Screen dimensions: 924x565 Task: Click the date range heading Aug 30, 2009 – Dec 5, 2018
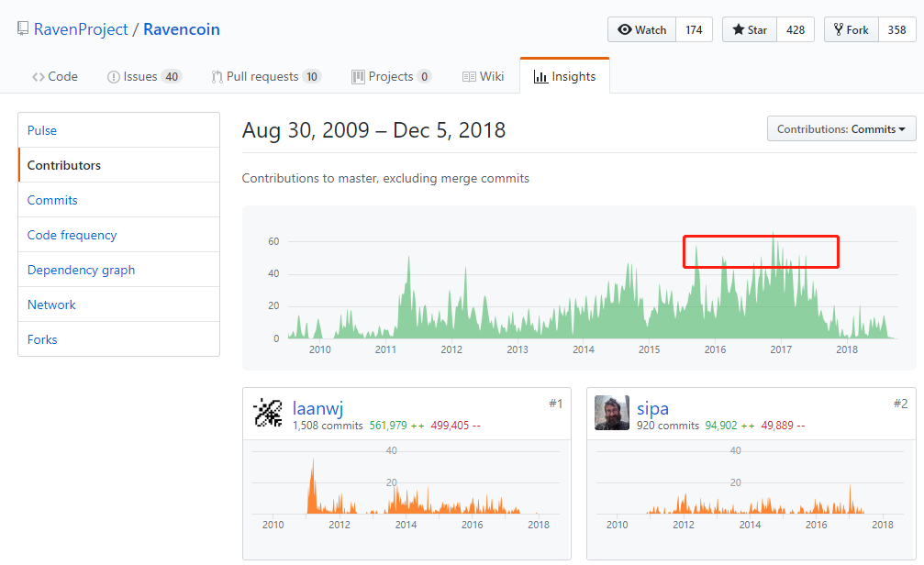pos(373,130)
